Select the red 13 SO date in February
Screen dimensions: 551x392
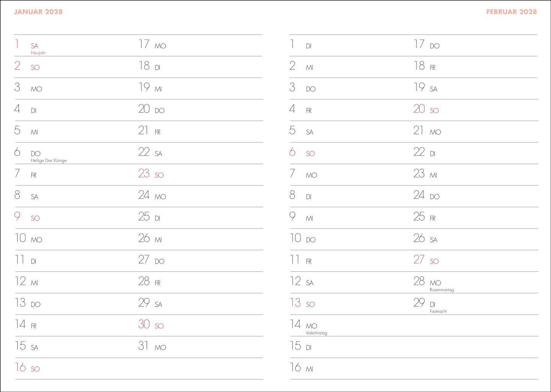pos(302,303)
